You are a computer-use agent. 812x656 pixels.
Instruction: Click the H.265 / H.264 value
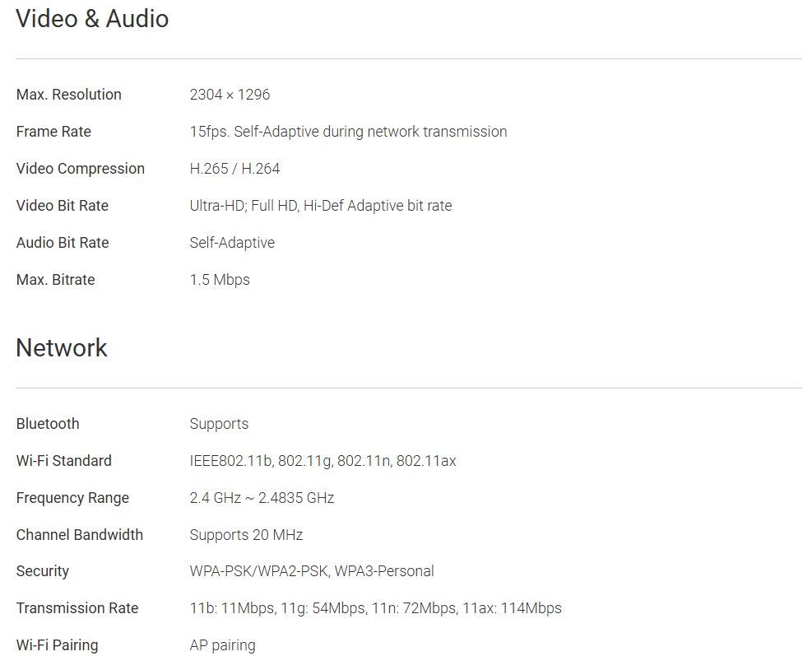click(234, 169)
